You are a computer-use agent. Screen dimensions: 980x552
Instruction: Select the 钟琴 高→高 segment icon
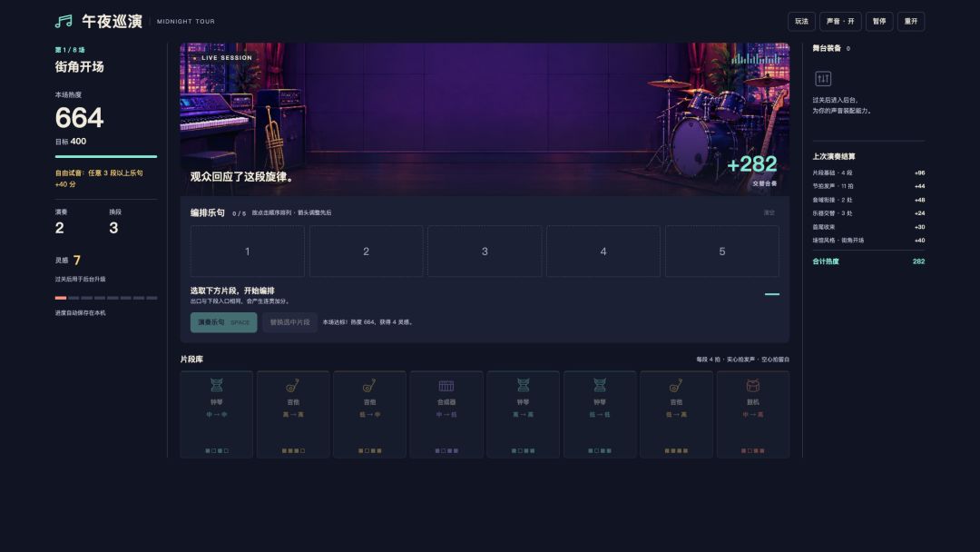[x=524, y=385]
